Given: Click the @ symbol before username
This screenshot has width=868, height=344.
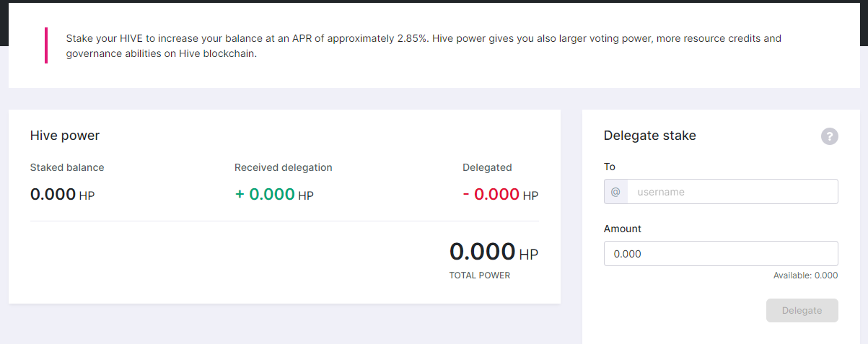Looking at the screenshot, I should coord(615,192).
